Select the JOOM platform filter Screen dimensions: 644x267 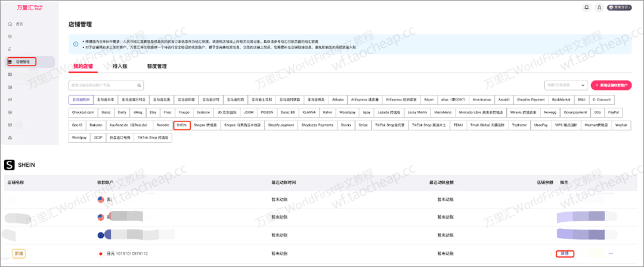[x=248, y=112]
